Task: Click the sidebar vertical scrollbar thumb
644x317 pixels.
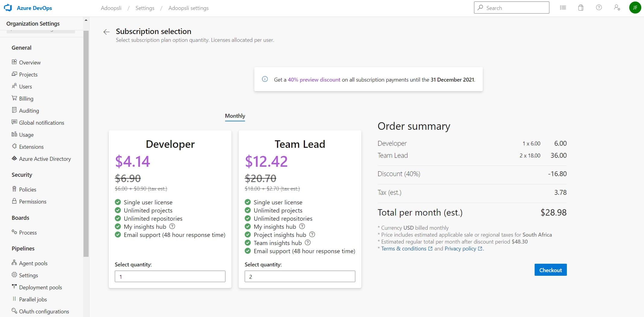Action: click(86, 144)
